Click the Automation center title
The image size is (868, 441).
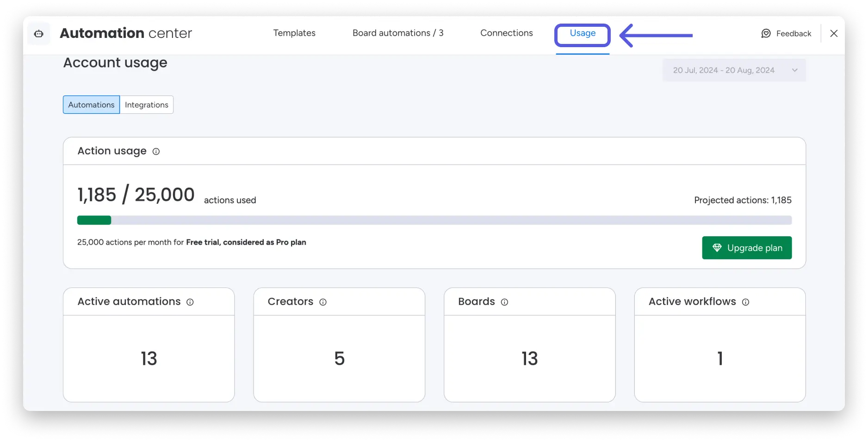point(126,33)
